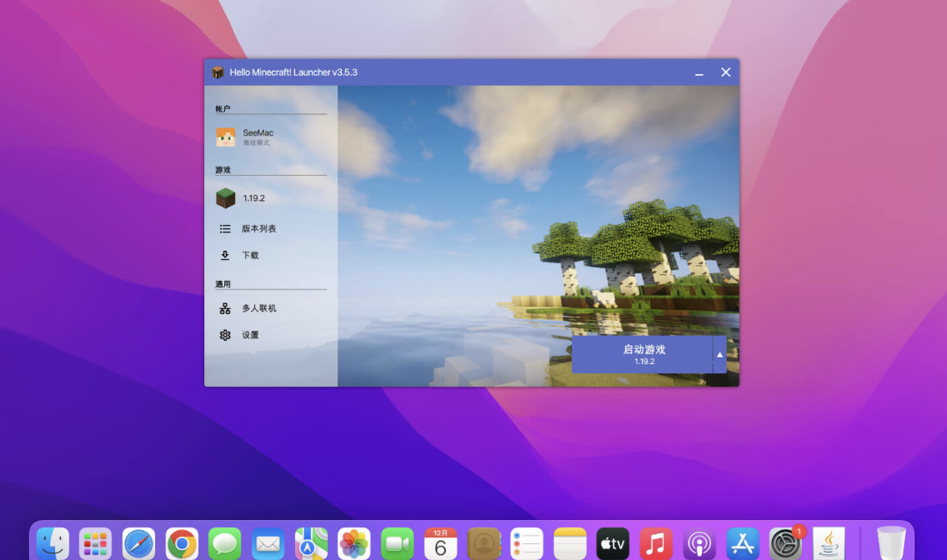This screenshot has height=560, width=947.
Task: Open the Trash from the dock
Action: [x=891, y=543]
